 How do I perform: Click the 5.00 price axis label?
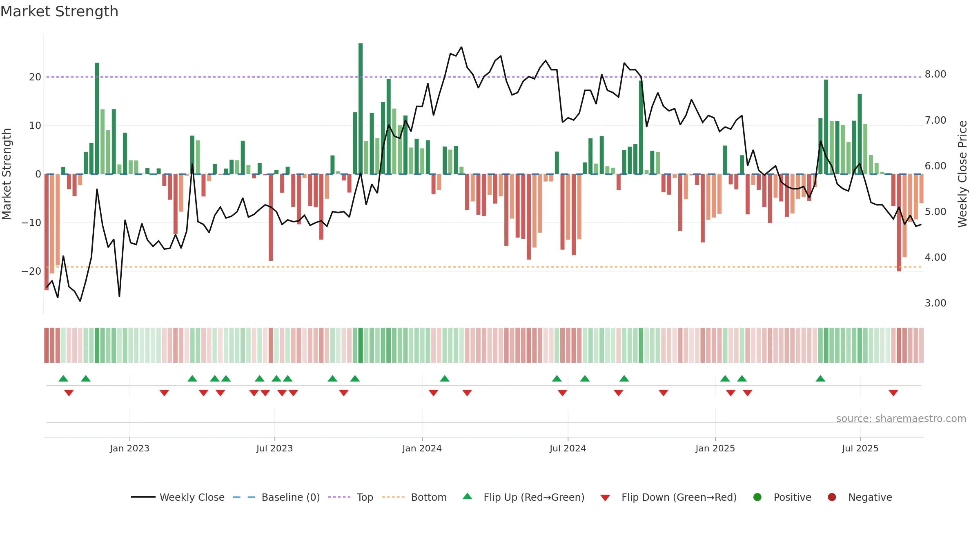[x=935, y=212]
